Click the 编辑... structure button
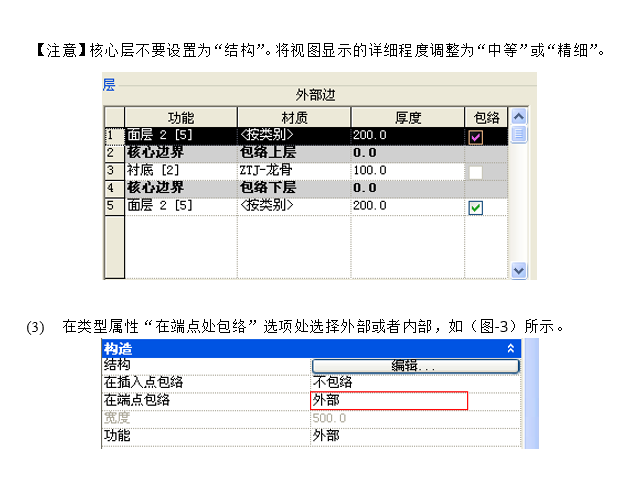 pos(415,366)
